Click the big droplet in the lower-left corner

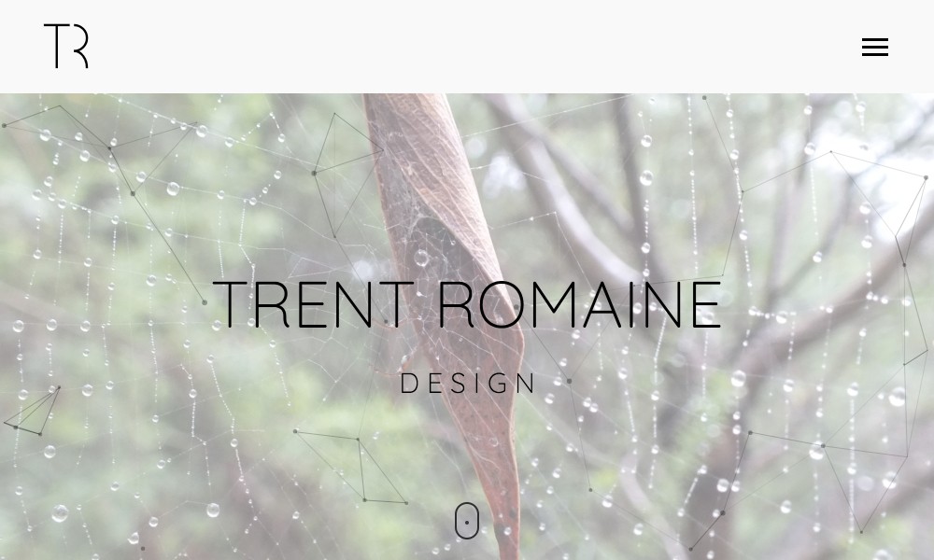[60, 512]
